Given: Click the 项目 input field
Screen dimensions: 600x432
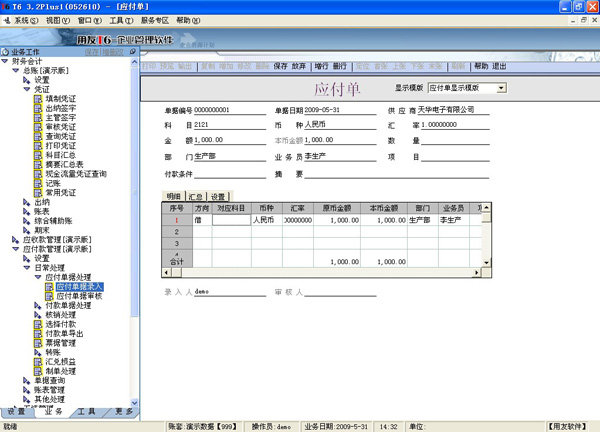Looking at the screenshot, I should [x=455, y=156].
